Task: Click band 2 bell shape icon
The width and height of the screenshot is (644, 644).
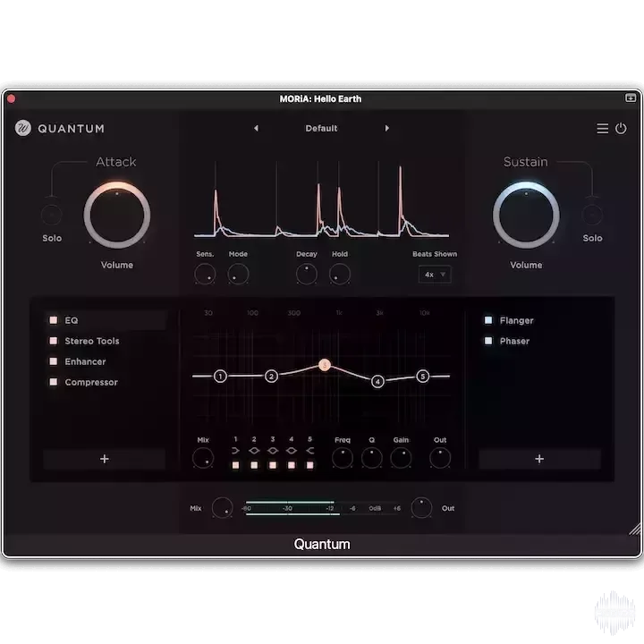Action: pos(254,451)
